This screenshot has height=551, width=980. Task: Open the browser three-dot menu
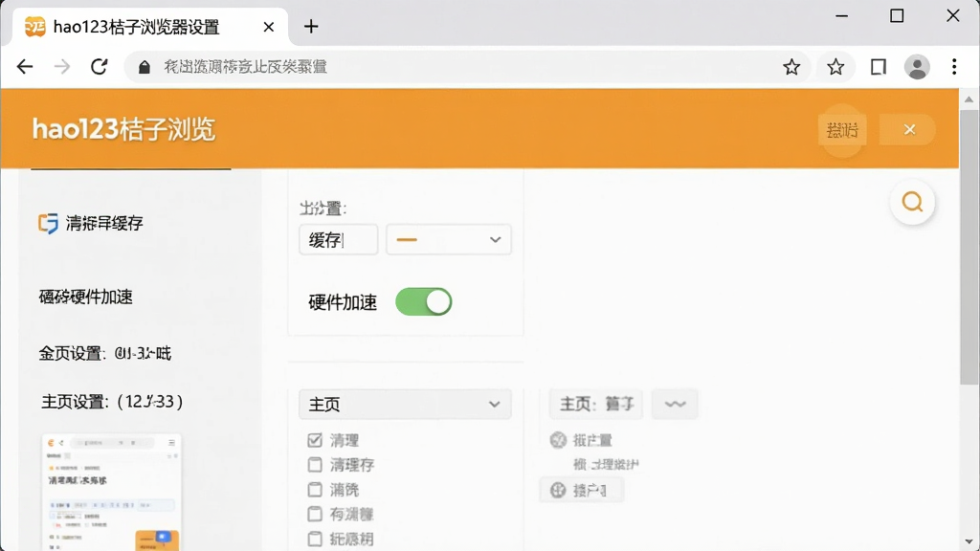point(954,67)
